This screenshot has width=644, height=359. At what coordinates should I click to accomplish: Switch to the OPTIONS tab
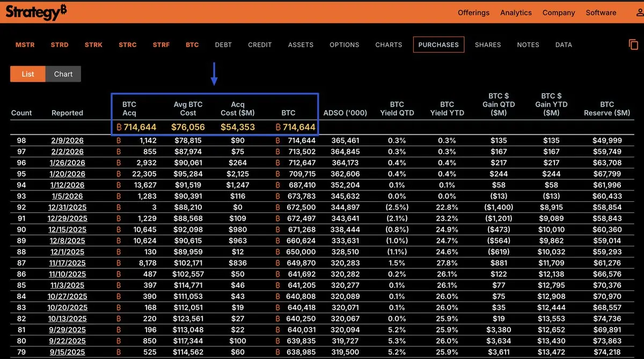(x=345, y=45)
